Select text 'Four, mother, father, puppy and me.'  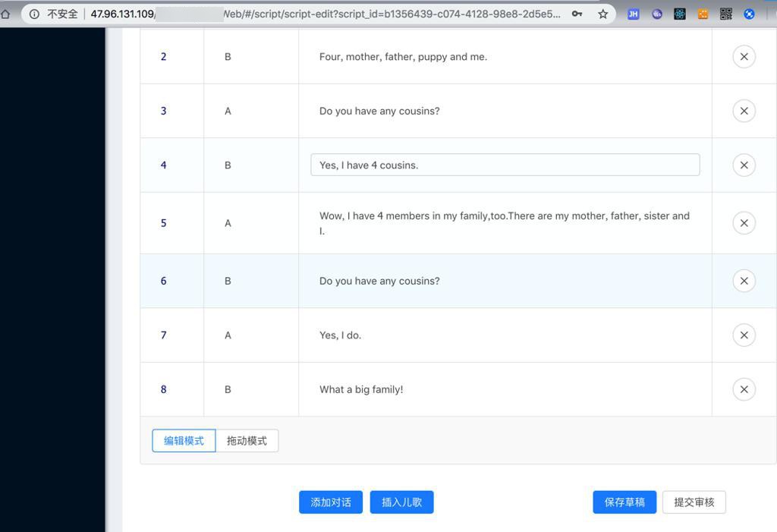point(403,57)
